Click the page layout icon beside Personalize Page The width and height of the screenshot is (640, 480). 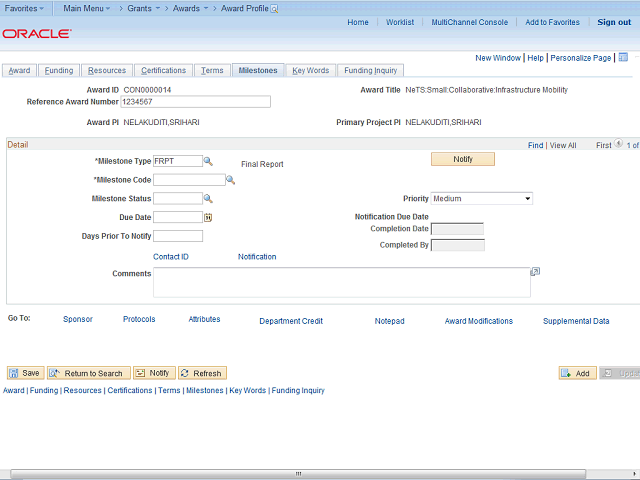[623, 57]
